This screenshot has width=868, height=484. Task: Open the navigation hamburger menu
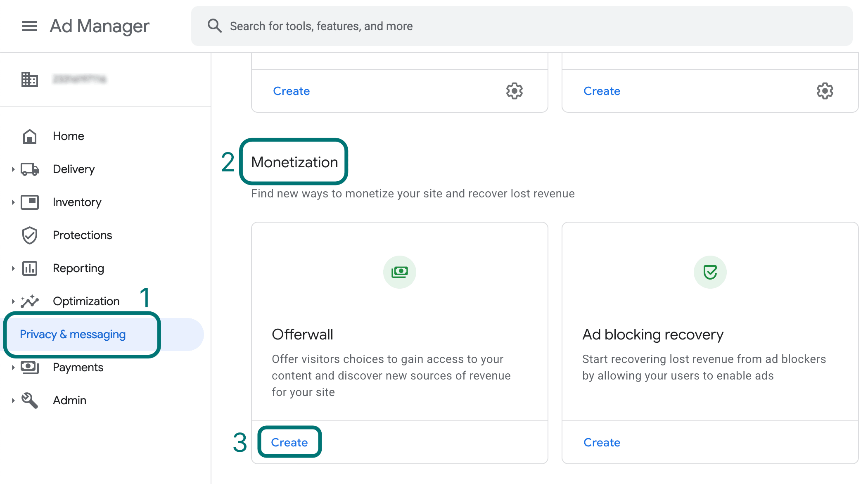[x=29, y=26]
